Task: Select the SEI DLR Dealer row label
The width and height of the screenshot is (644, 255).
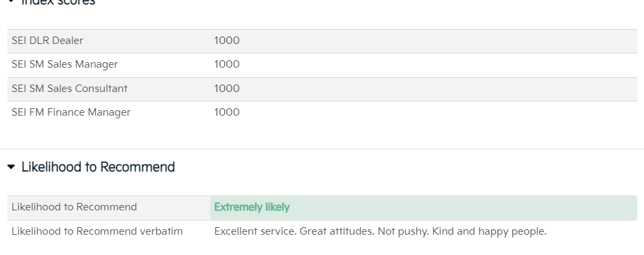Action: pyautogui.click(x=47, y=41)
